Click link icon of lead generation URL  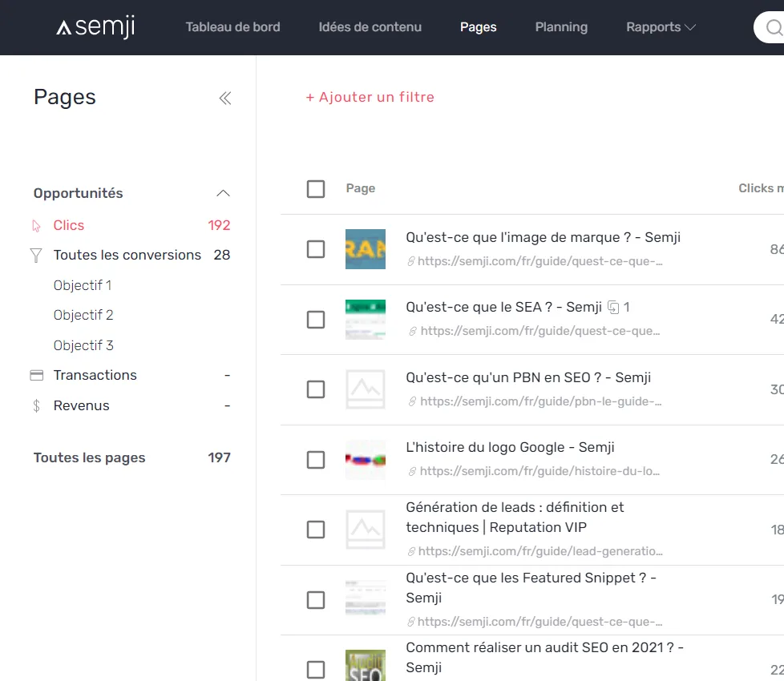coord(411,551)
